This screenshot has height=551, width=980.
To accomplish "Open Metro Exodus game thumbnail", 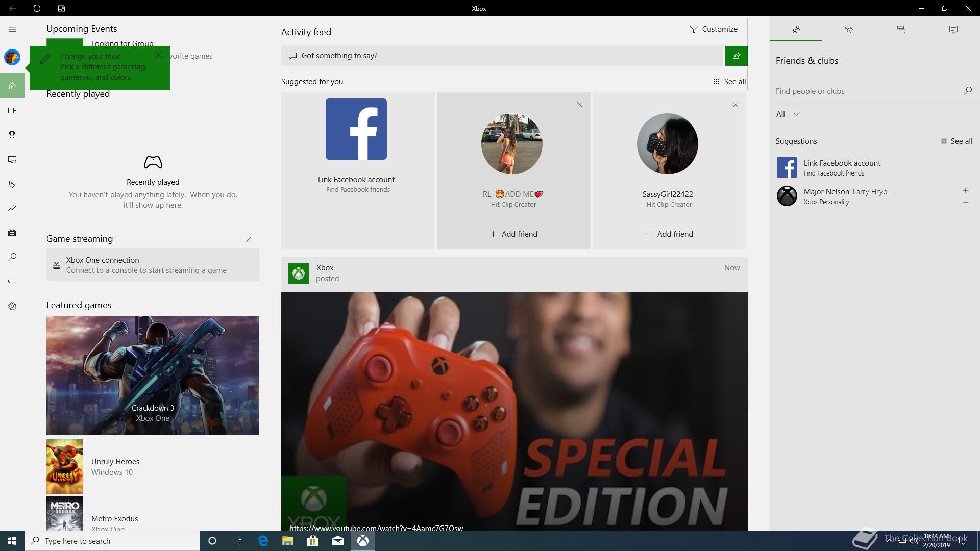I will click(x=65, y=514).
